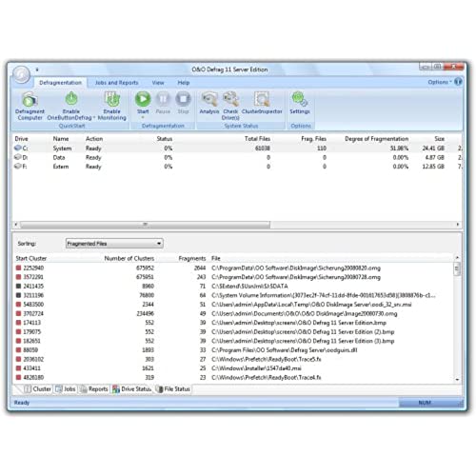Switch to Jobs and Reports ribbon tab
Image resolution: width=476 pixels, height=476 pixels.
(x=116, y=83)
